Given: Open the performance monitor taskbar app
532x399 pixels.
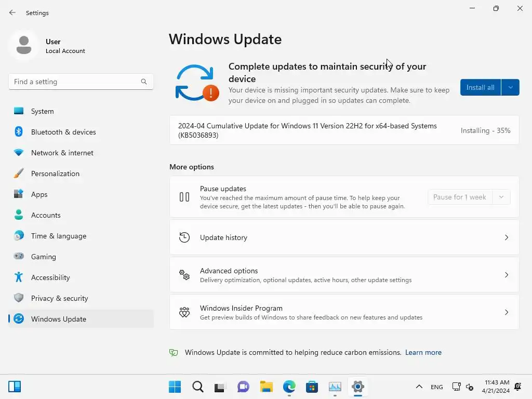Looking at the screenshot, I should point(335,387).
